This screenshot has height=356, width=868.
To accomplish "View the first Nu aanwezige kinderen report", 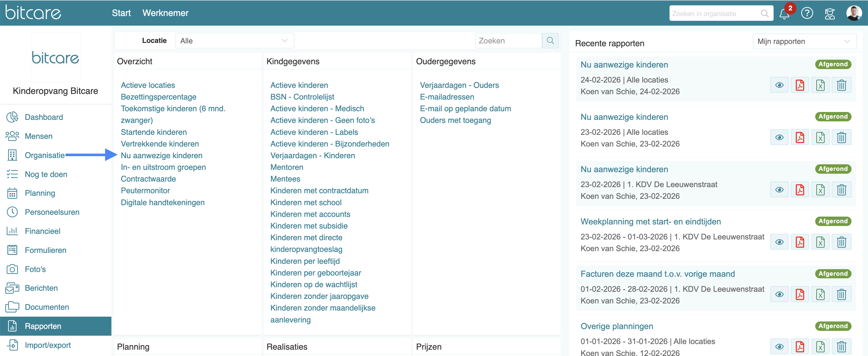I will pos(779,85).
